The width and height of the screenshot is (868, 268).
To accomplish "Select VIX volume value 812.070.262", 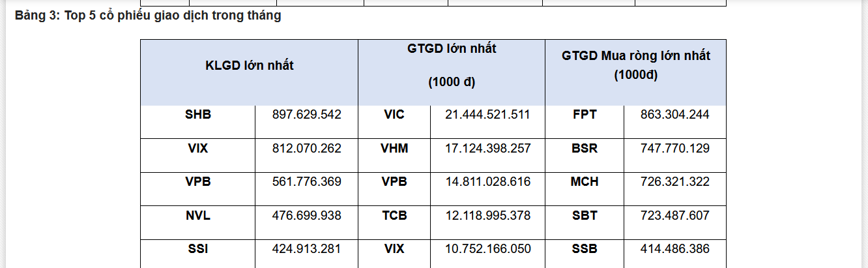I will pos(306,148).
